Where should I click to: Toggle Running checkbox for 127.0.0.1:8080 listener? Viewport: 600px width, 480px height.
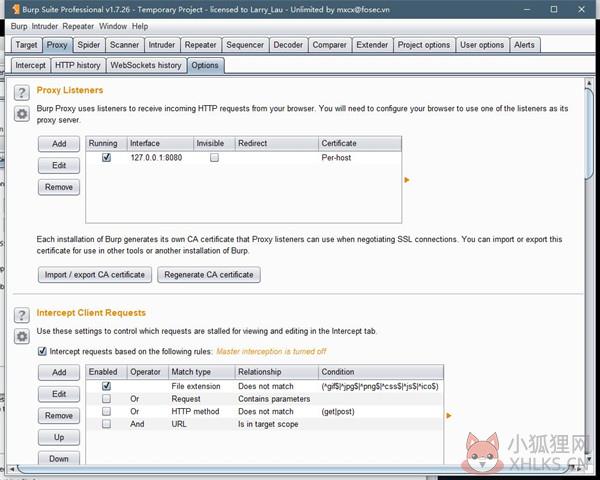pyautogui.click(x=106, y=157)
